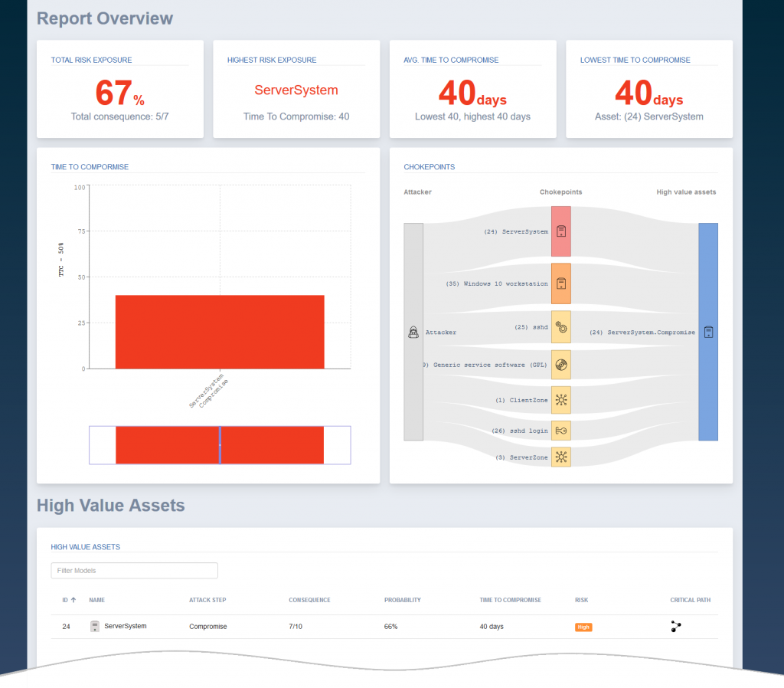784x688 pixels.
Task: Click the '(24) ServerSystem' chokepoint label
Action: tap(516, 231)
